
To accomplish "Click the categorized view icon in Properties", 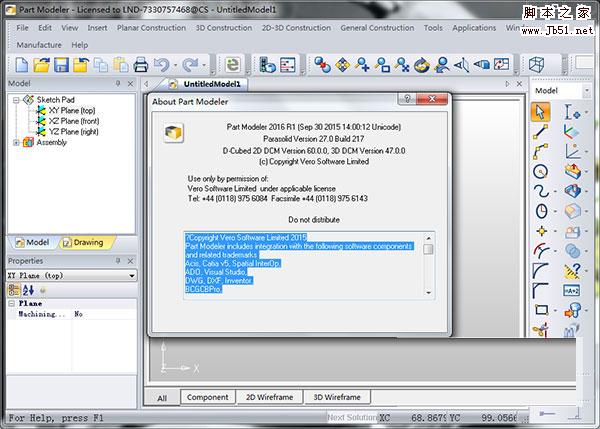I will pos(14,290).
